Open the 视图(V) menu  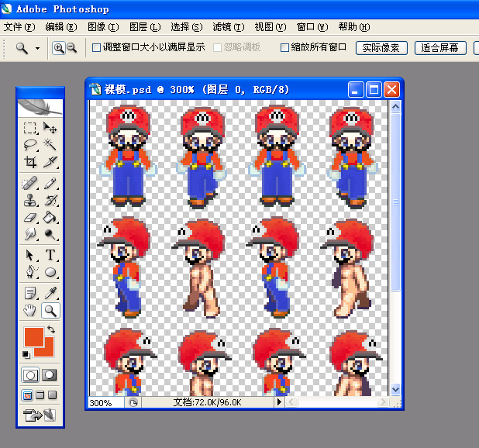click(271, 27)
